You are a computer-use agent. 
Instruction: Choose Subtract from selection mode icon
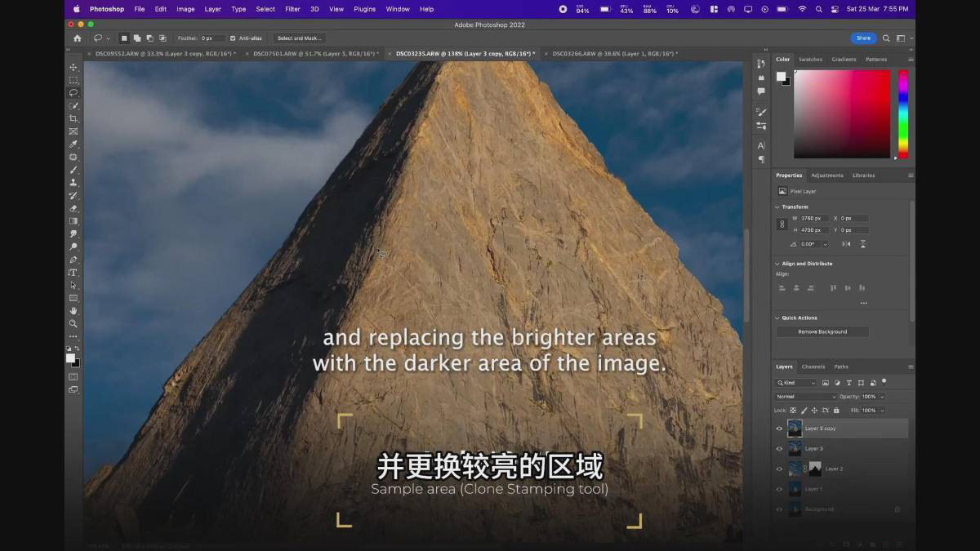click(149, 38)
